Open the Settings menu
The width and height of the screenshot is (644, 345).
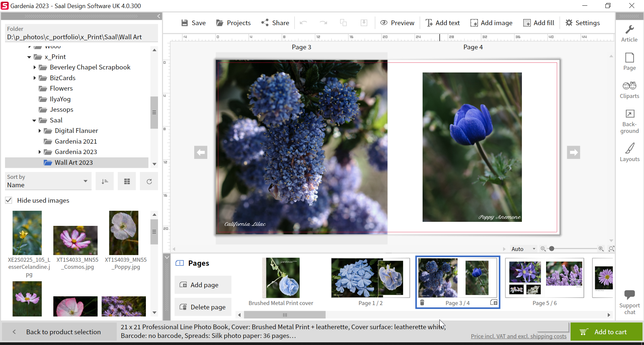coord(583,22)
